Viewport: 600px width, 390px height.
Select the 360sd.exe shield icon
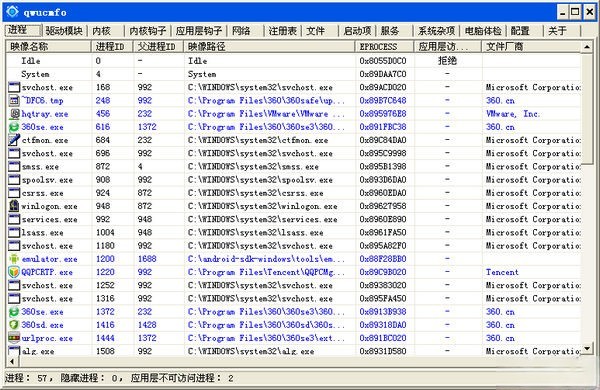coord(14,325)
